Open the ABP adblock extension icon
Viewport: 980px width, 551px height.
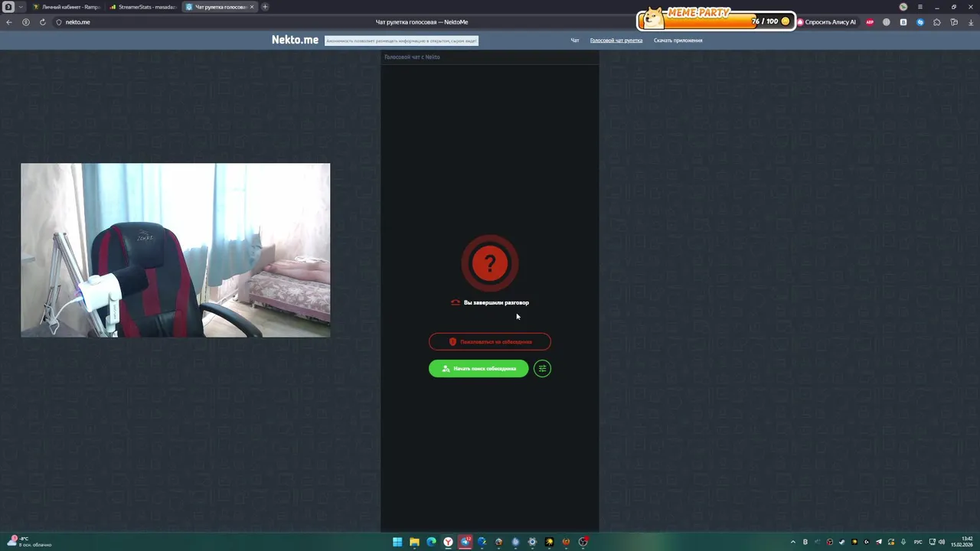870,22
